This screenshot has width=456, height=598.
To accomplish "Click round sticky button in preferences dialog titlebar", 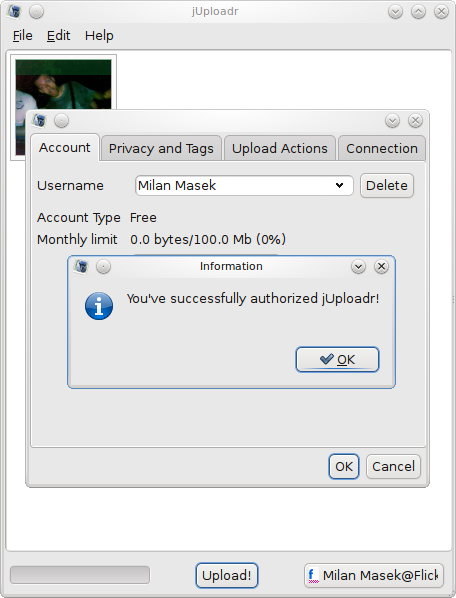I will click(61, 121).
